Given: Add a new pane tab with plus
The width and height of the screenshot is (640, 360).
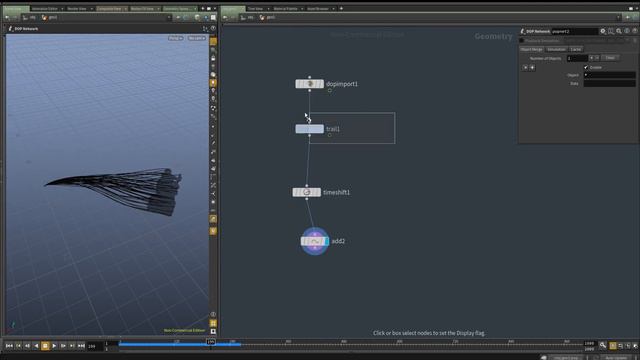Looking at the screenshot, I should (x=341, y=8).
